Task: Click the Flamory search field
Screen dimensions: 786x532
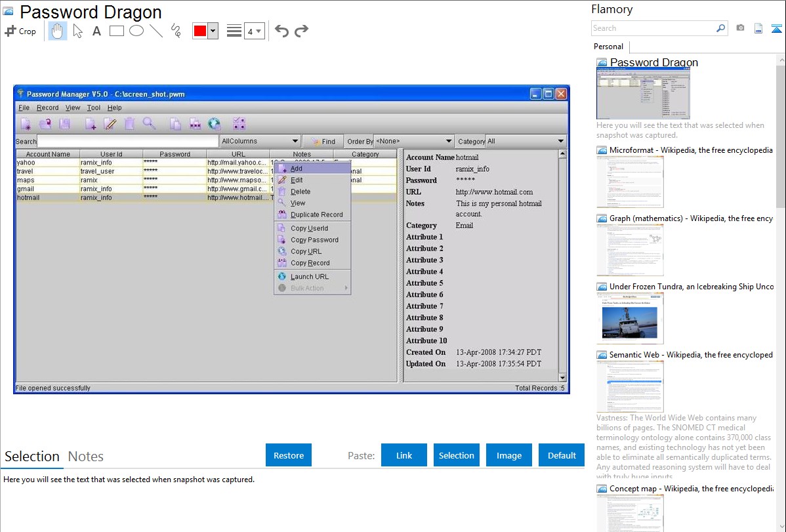Action: click(x=653, y=28)
